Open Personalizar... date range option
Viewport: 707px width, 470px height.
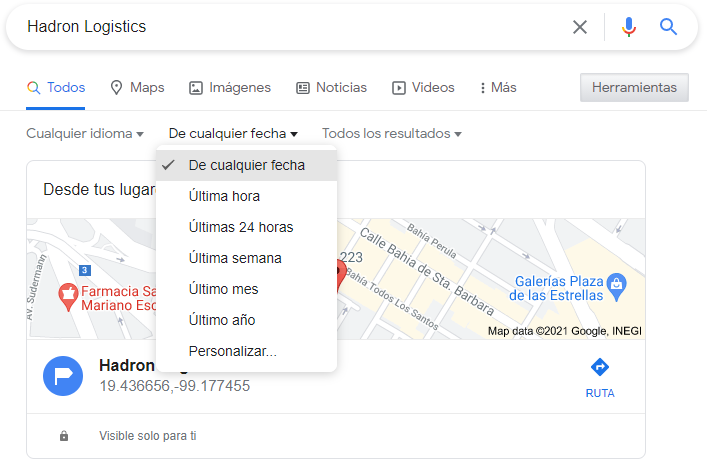coord(246,351)
